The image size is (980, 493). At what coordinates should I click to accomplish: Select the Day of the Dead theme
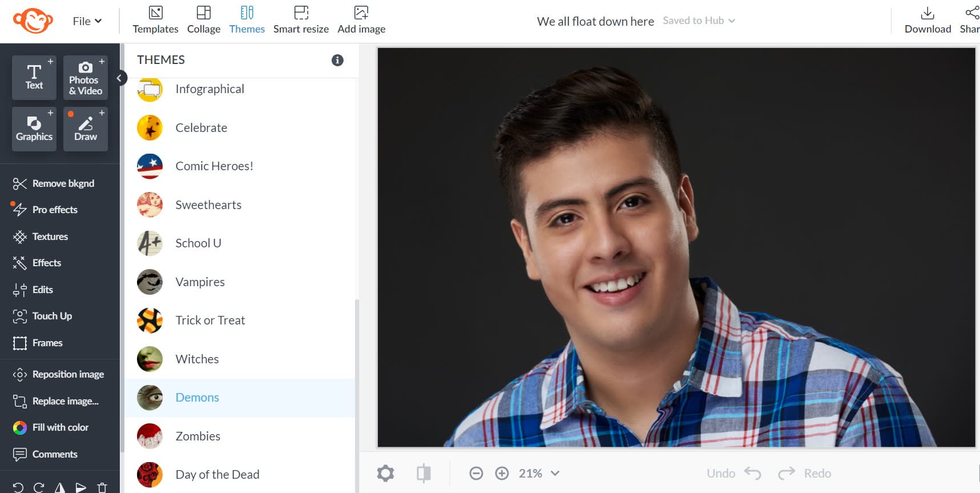[240, 475]
